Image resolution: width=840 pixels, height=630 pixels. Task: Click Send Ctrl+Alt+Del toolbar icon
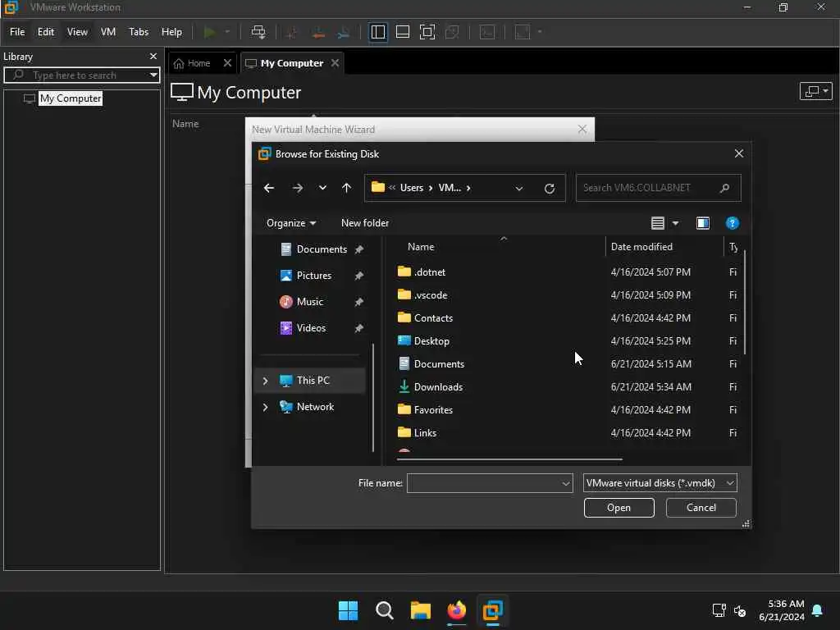[258, 32]
